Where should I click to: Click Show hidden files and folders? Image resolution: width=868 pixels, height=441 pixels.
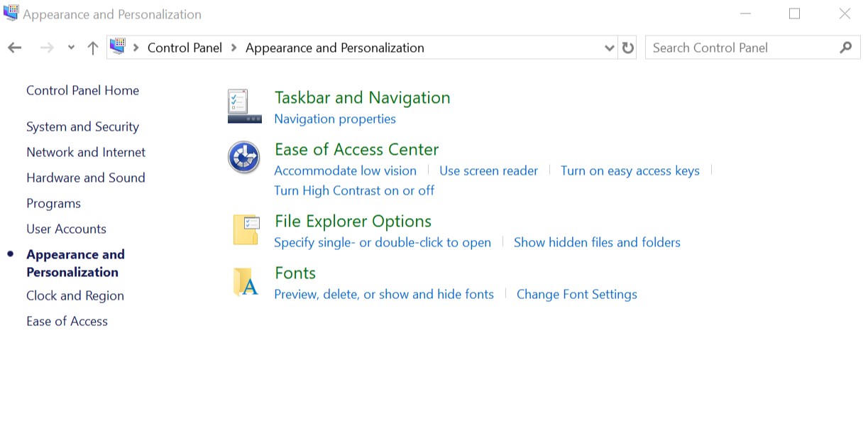[597, 242]
